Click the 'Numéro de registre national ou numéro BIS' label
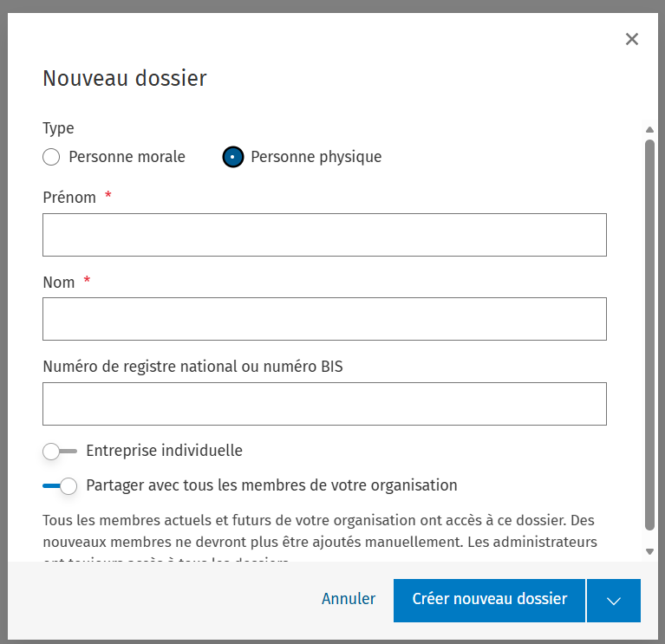The image size is (665, 644). tap(193, 367)
